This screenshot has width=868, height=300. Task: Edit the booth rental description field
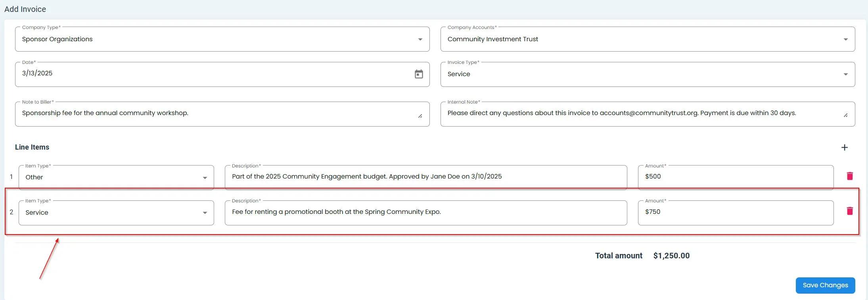(x=425, y=212)
